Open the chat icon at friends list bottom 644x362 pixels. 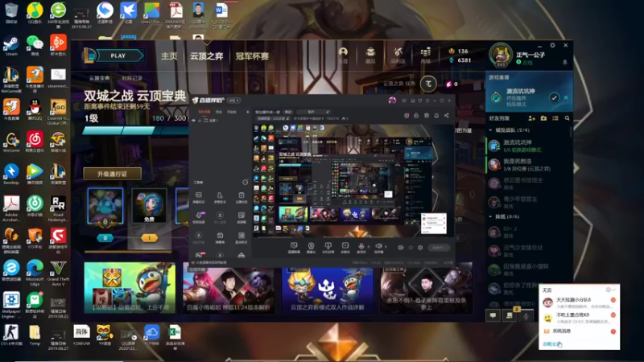click(493, 315)
